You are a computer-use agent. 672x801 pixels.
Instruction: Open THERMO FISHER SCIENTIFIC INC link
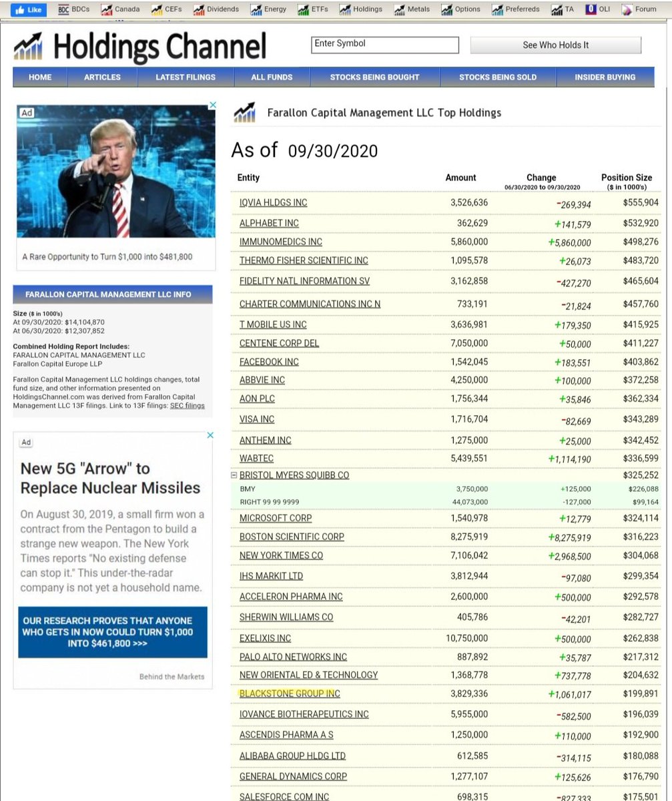(304, 260)
